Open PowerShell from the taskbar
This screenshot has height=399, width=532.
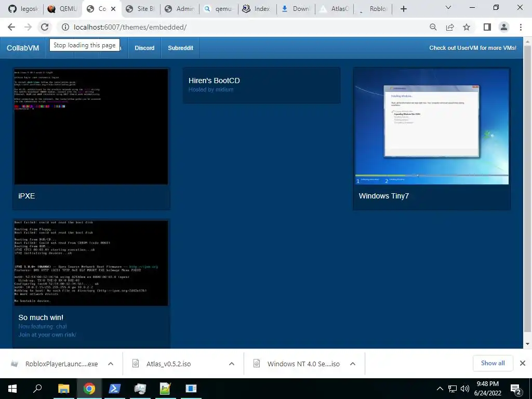click(x=114, y=389)
